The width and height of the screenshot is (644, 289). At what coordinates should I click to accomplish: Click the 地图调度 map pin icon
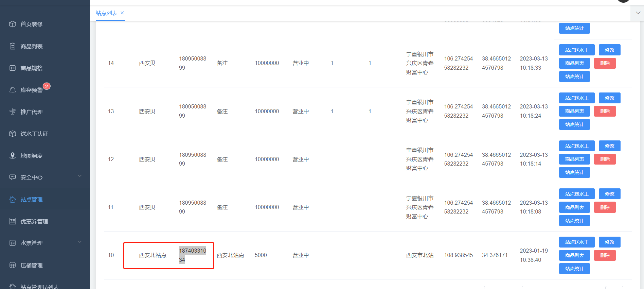(13, 156)
